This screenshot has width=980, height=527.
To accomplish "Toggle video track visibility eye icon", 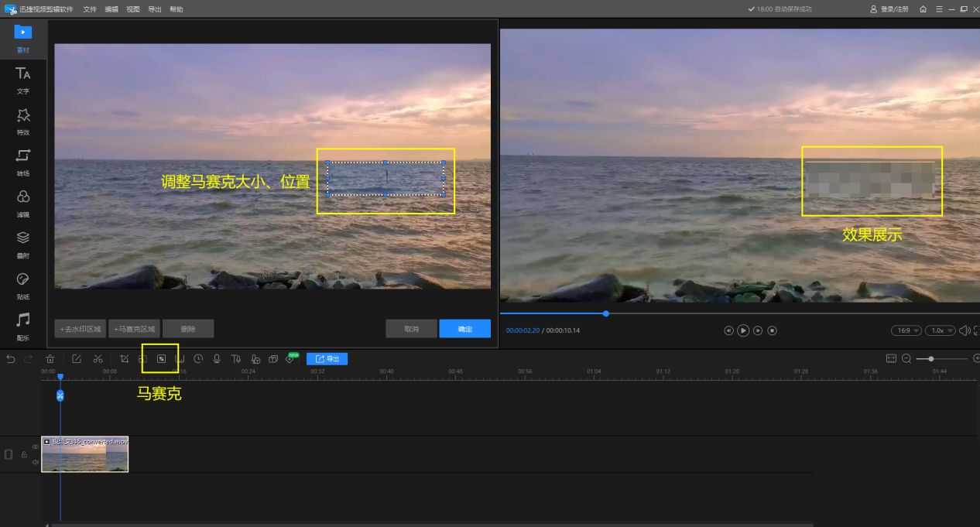I will (36, 447).
